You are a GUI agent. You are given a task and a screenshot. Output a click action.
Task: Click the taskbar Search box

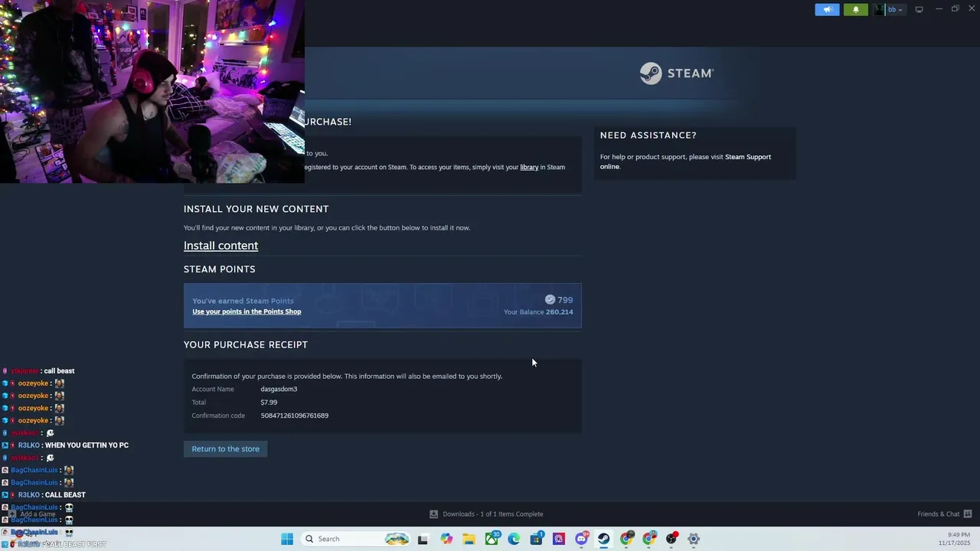point(356,539)
